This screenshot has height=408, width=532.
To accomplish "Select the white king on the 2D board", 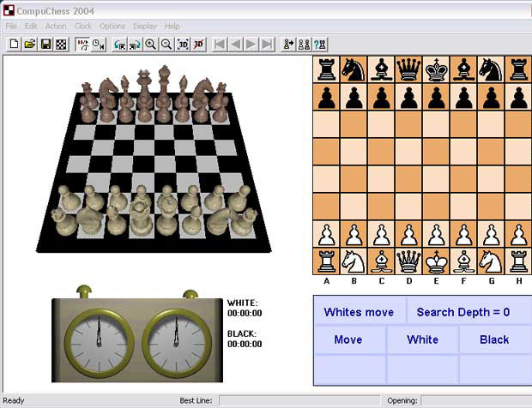I will point(436,261).
